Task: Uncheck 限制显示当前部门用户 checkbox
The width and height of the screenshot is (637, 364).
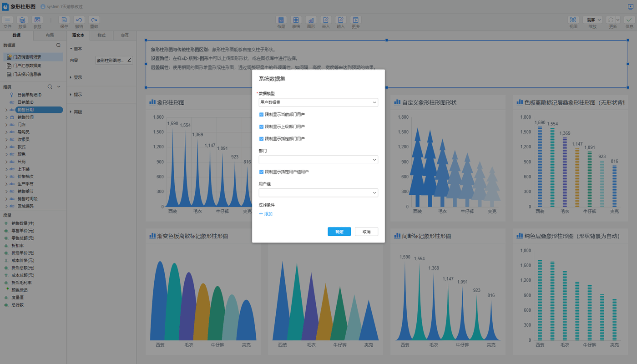Action: point(261,115)
